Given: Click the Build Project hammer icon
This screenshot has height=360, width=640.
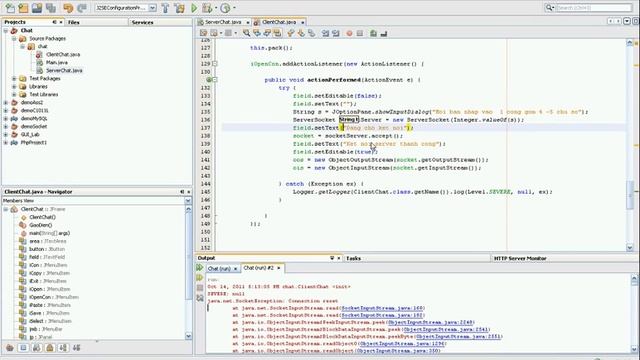Looking at the screenshot, I should [x=166, y=8].
